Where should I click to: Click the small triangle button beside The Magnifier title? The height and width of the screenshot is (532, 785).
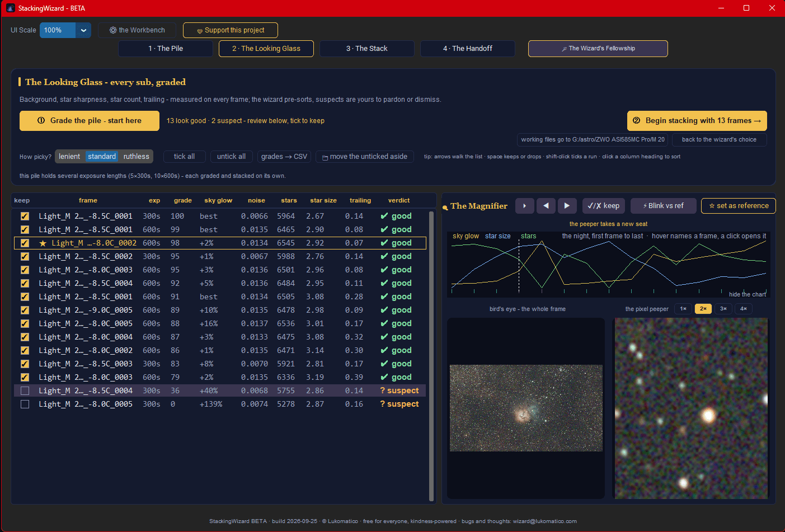tap(524, 206)
